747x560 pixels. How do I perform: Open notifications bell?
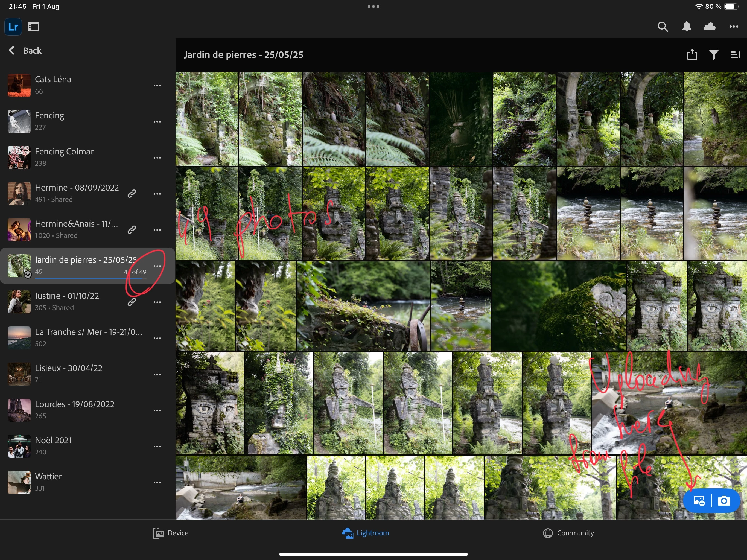click(686, 27)
